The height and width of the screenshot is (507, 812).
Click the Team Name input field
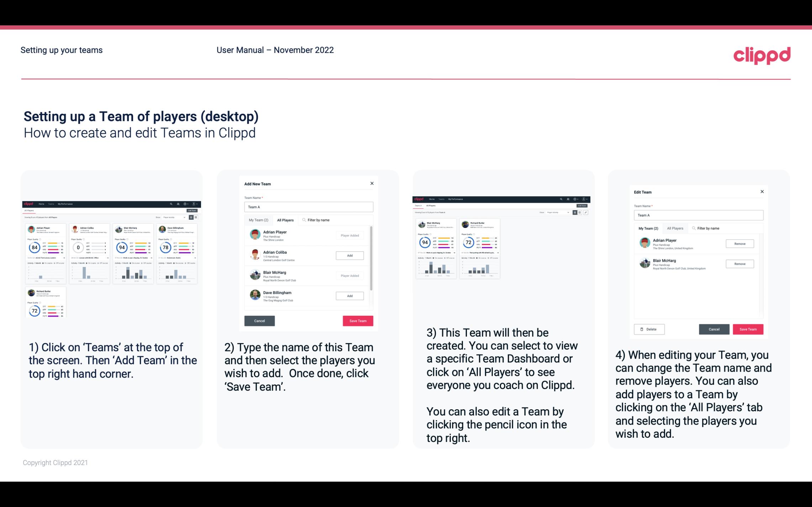coord(308,207)
